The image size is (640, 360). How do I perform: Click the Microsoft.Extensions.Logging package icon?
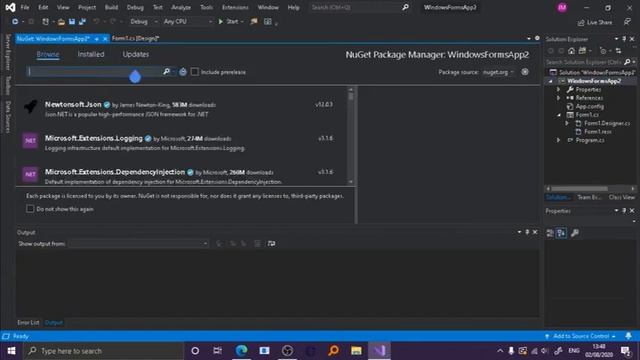pos(30,141)
